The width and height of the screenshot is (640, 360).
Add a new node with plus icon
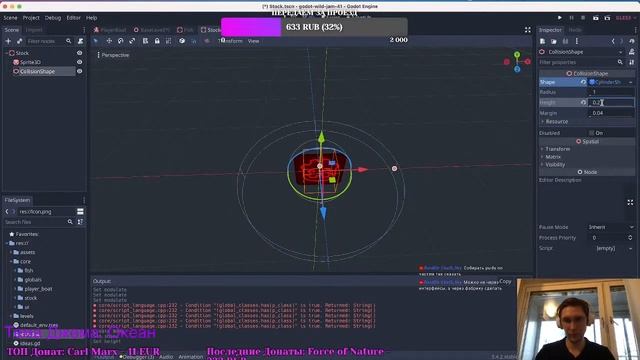coord(8,41)
